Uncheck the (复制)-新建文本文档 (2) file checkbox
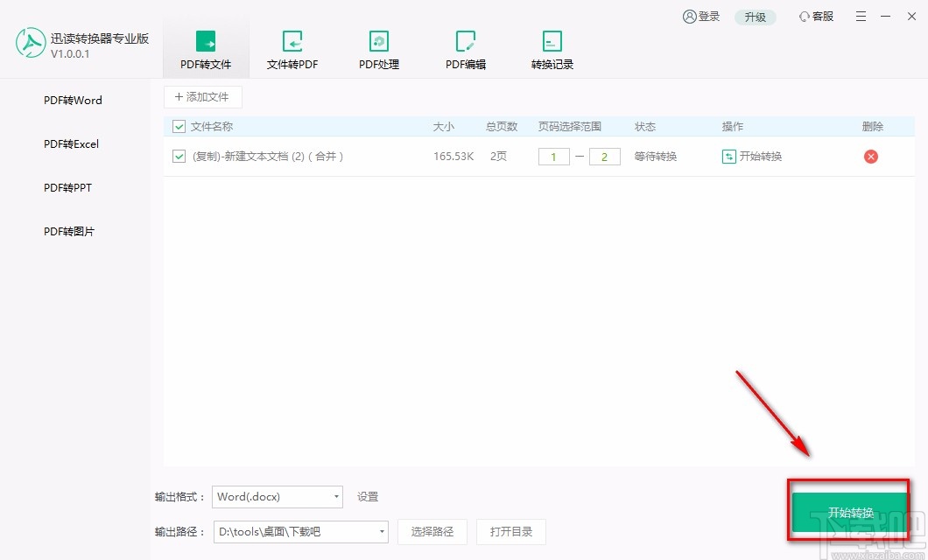 click(x=178, y=157)
